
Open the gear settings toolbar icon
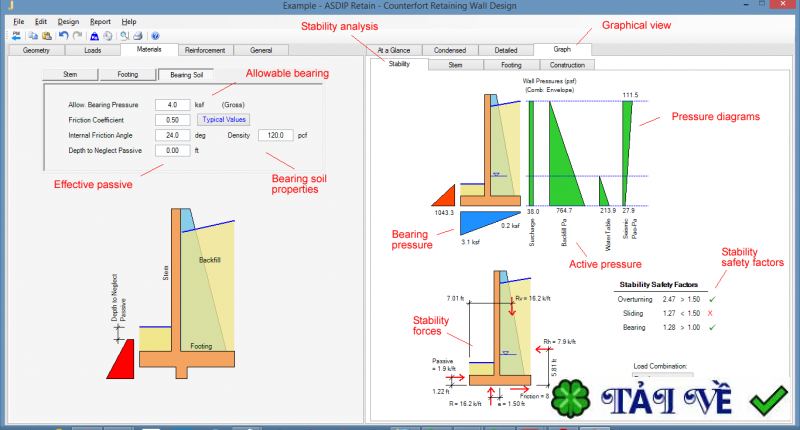click(108, 36)
